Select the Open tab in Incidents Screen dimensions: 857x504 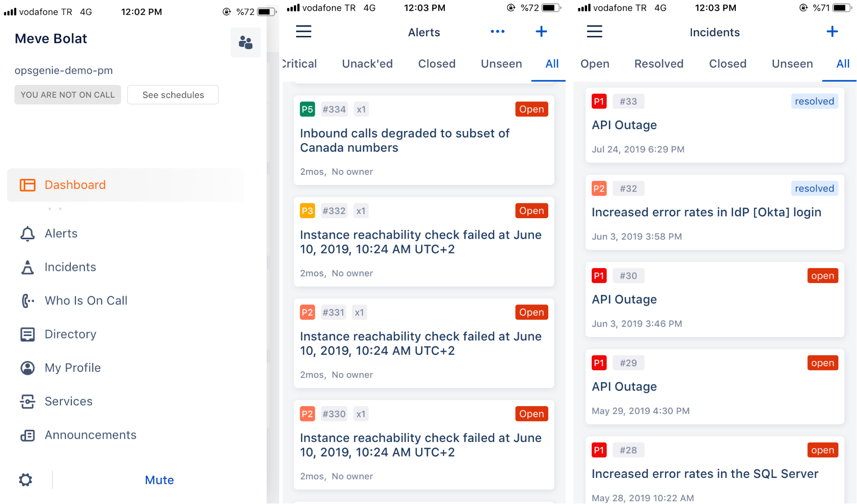click(595, 64)
